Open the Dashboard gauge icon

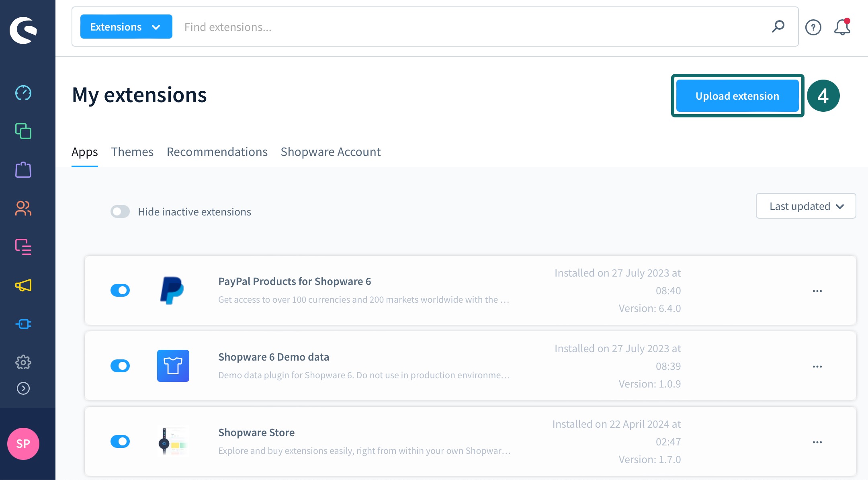point(23,93)
